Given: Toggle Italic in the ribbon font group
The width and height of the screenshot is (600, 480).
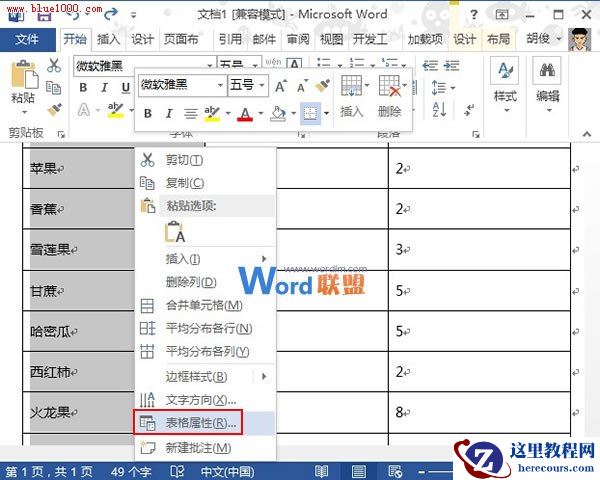Looking at the screenshot, I should pyautogui.click(x=104, y=88).
